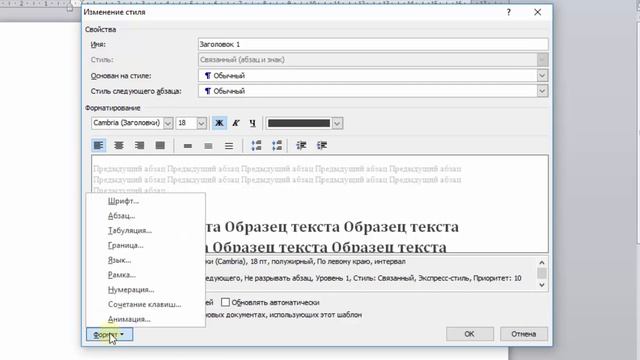640x360 pixels.
Task: Click the dark font color swatch
Action: click(299, 123)
